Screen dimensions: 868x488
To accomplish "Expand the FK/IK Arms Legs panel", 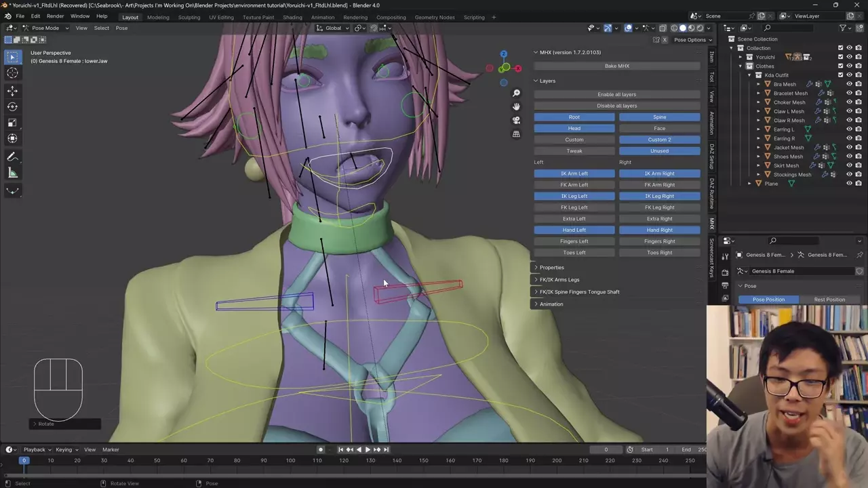I will click(x=559, y=279).
